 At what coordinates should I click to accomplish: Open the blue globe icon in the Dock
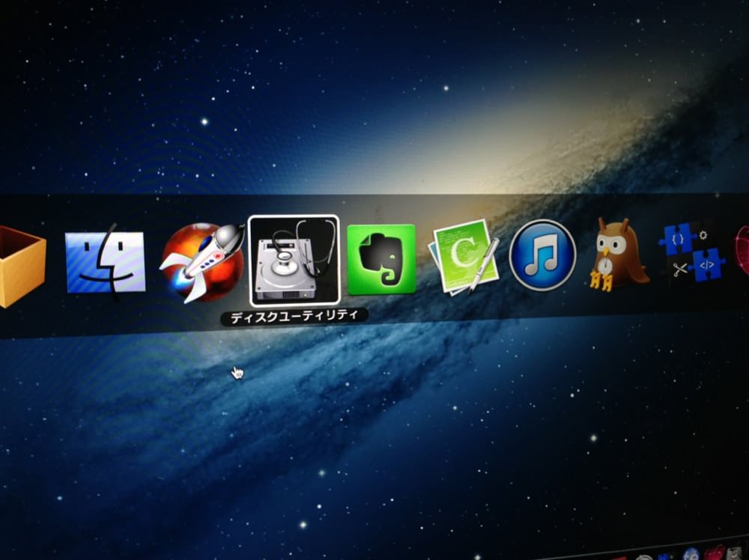691,556
